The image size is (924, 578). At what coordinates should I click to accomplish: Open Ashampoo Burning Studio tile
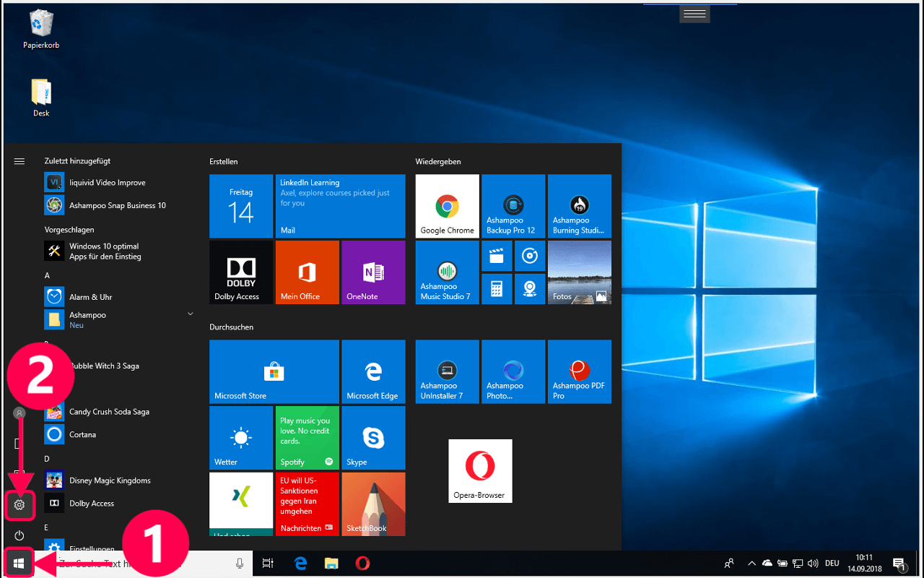tap(580, 206)
